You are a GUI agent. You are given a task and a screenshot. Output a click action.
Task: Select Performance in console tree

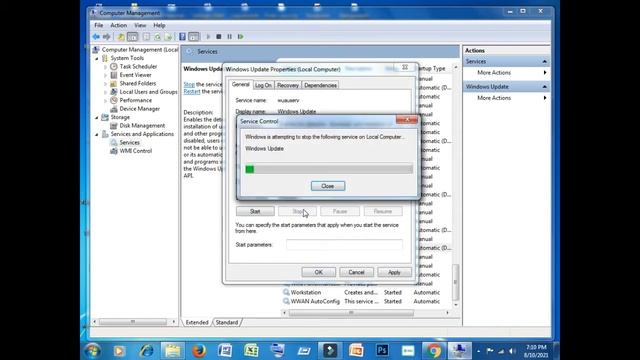[136, 100]
